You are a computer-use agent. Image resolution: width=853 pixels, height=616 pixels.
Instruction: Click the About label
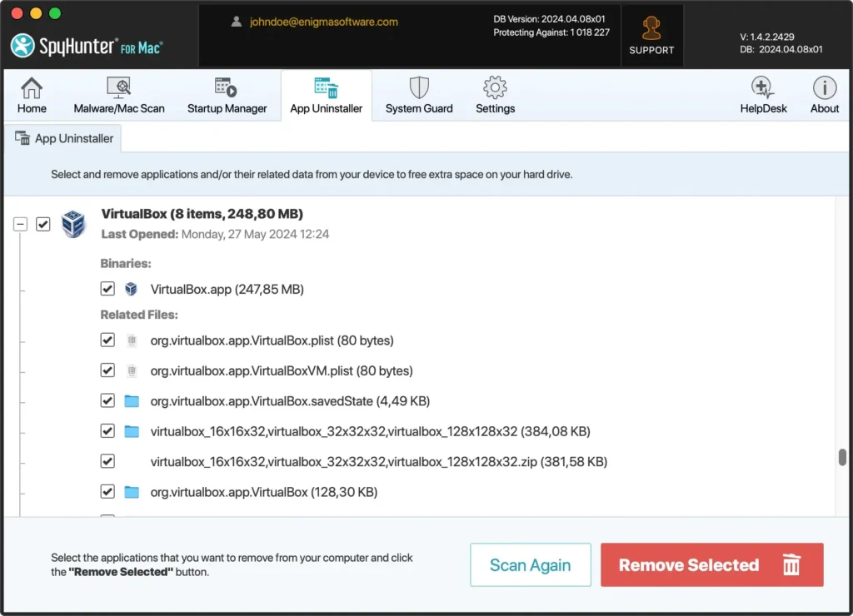tap(824, 109)
